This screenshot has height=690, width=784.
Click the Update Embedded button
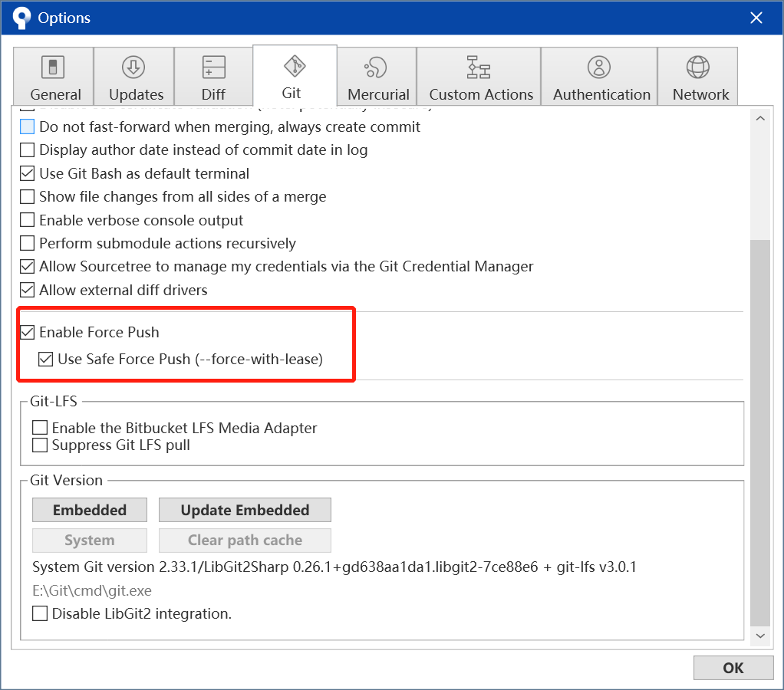245,510
